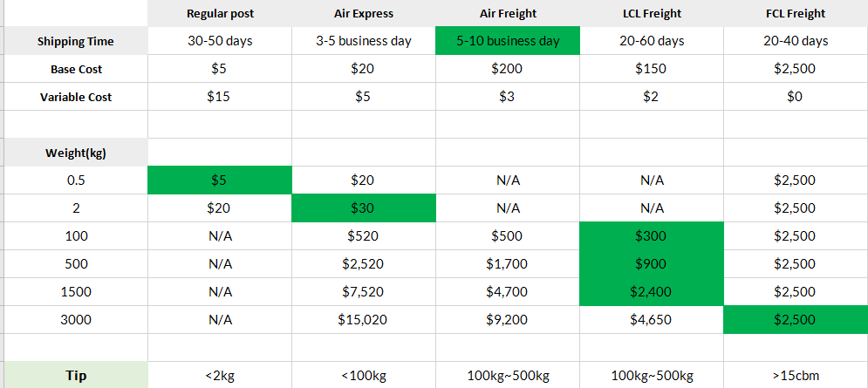This screenshot has width=868, height=388.
Task: Select the green $2,400 cell
Action: pos(651,292)
